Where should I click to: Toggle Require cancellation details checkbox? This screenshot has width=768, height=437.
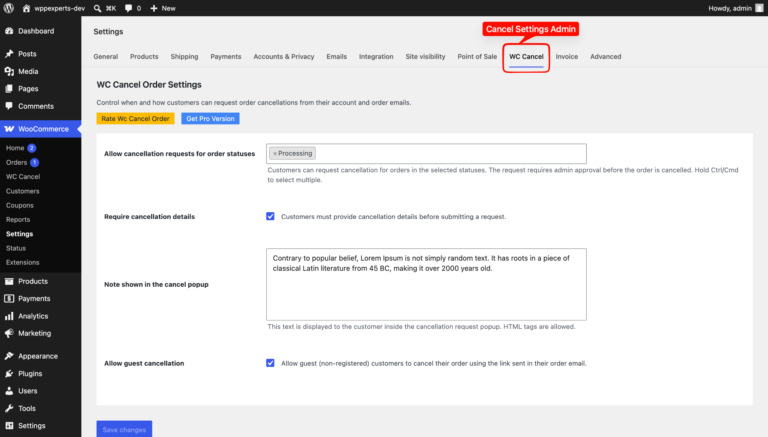(x=270, y=216)
